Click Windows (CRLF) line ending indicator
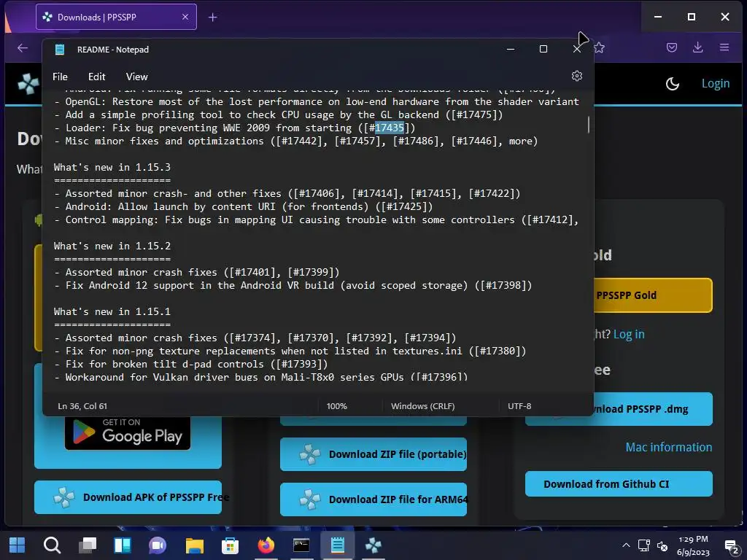This screenshot has height=560, width=747. pyautogui.click(x=423, y=406)
